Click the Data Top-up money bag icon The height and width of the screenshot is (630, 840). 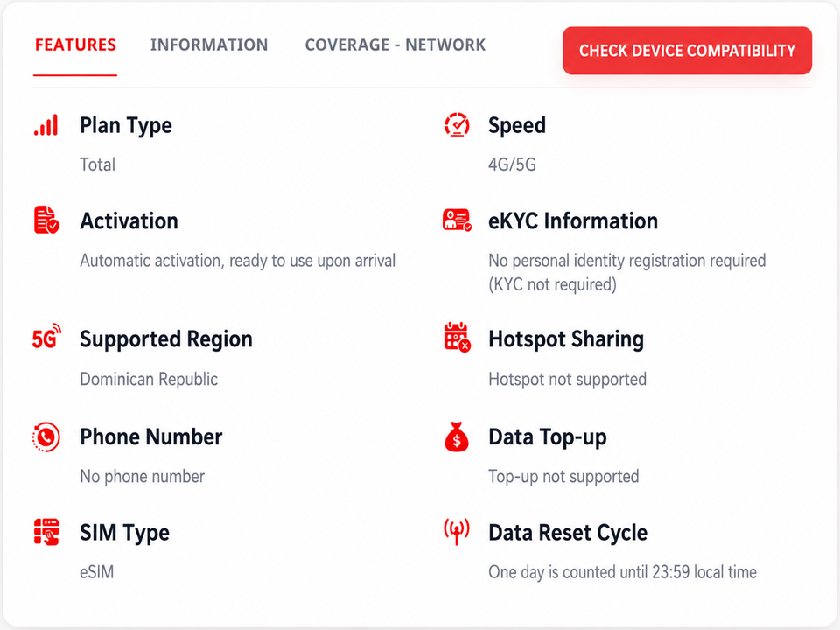tap(457, 437)
